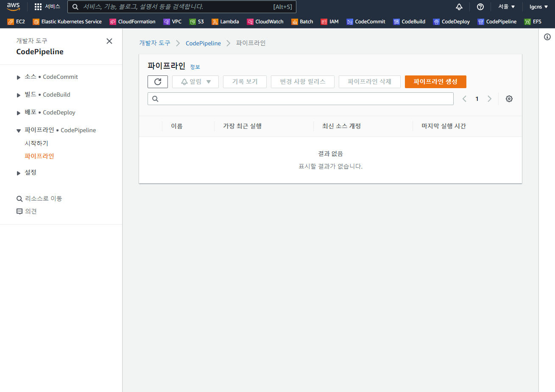Click page number 1 in pagination

477,99
